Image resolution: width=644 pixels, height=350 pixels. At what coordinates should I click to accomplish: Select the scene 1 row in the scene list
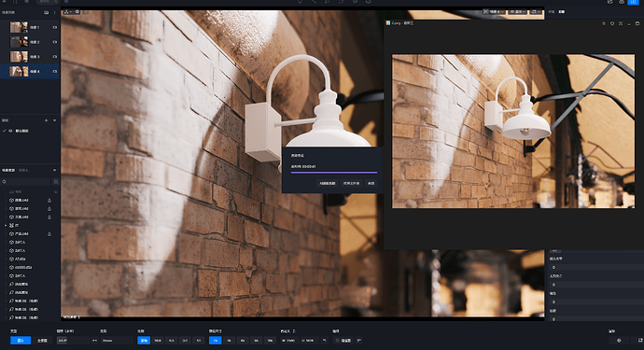pos(30,27)
